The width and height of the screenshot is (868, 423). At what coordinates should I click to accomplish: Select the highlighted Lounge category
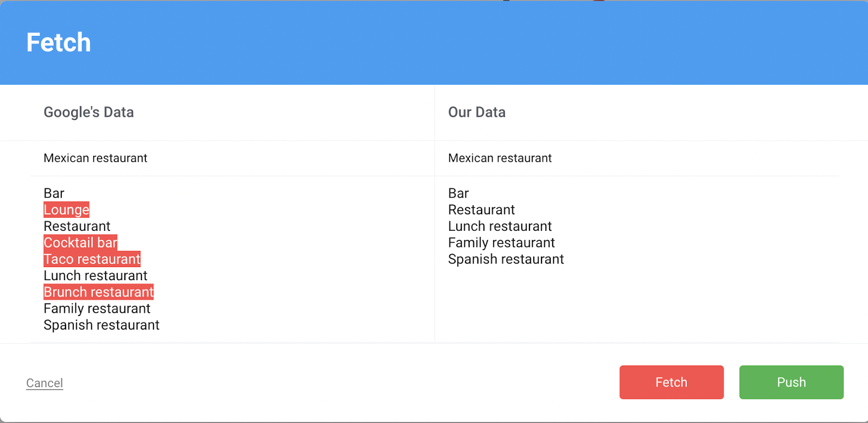coord(67,210)
